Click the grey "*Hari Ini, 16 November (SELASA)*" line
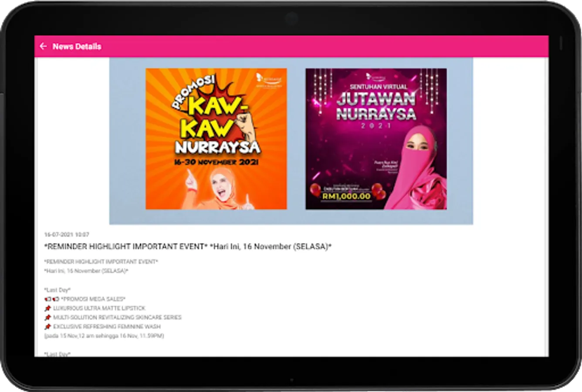Image resolution: width=582 pixels, height=392 pixels. pos(86,271)
